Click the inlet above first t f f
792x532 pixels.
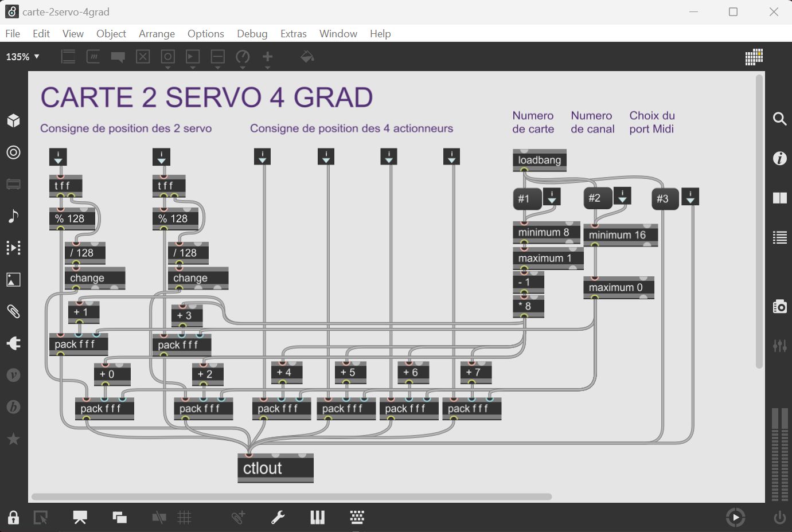pyautogui.click(x=58, y=157)
